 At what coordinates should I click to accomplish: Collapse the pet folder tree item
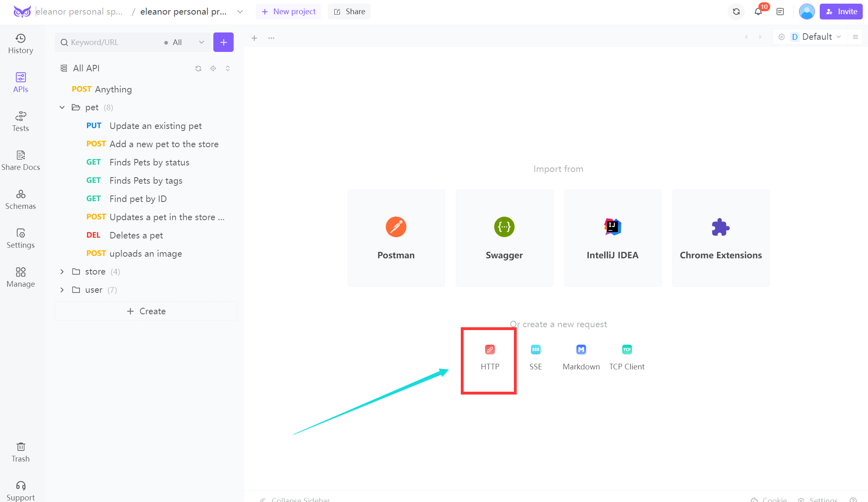(62, 107)
